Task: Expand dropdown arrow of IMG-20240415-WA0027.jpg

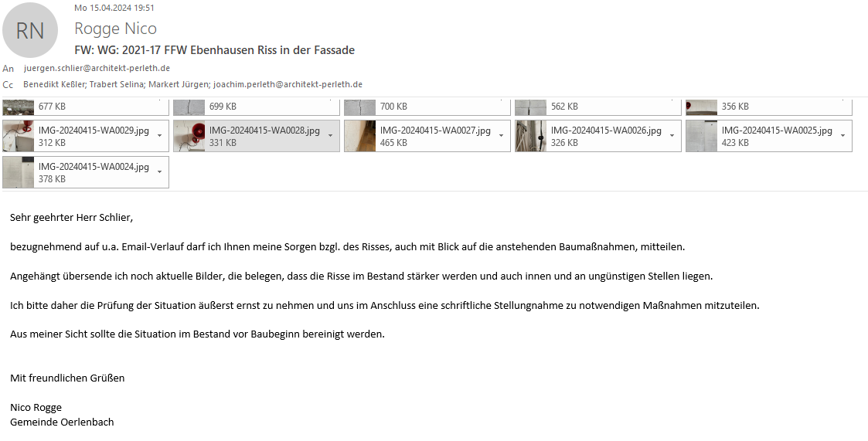Action: [502, 136]
